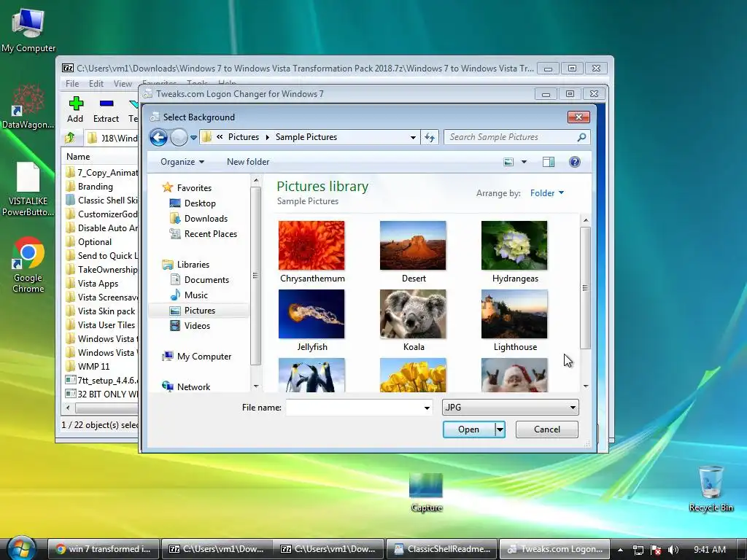This screenshot has width=747, height=560.
Task: Click the volume speaker tray icon
Action: pyautogui.click(x=673, y=550)
